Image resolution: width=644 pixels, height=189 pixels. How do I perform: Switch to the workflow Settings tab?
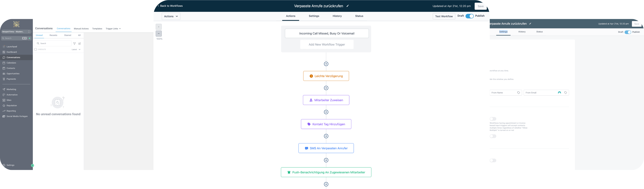pos(314,16)
